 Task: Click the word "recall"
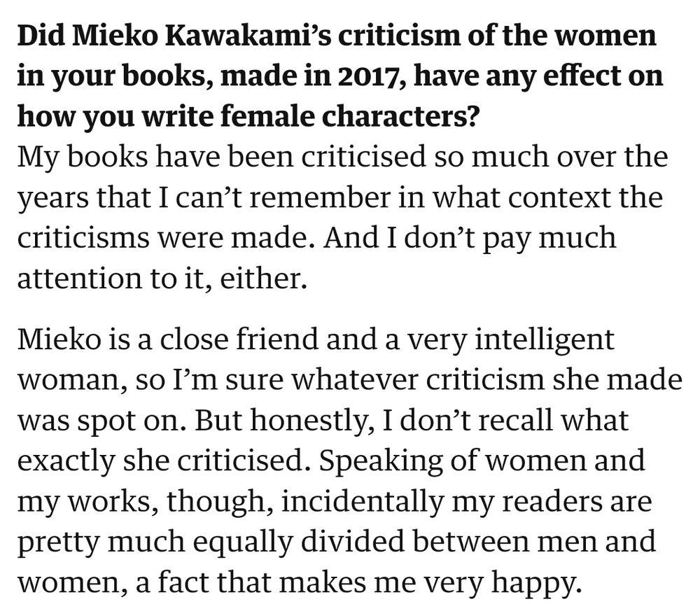pyautogui.click(x=515, y=421)
